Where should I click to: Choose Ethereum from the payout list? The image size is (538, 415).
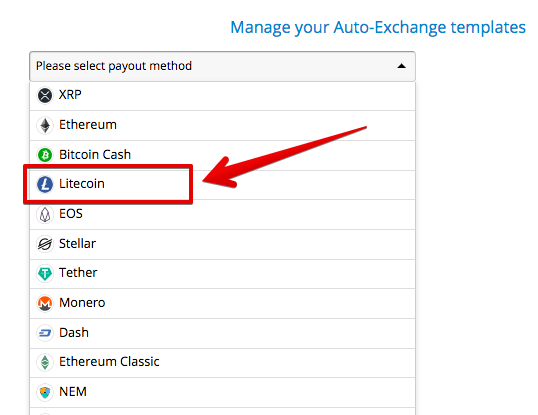pos(222,126)
